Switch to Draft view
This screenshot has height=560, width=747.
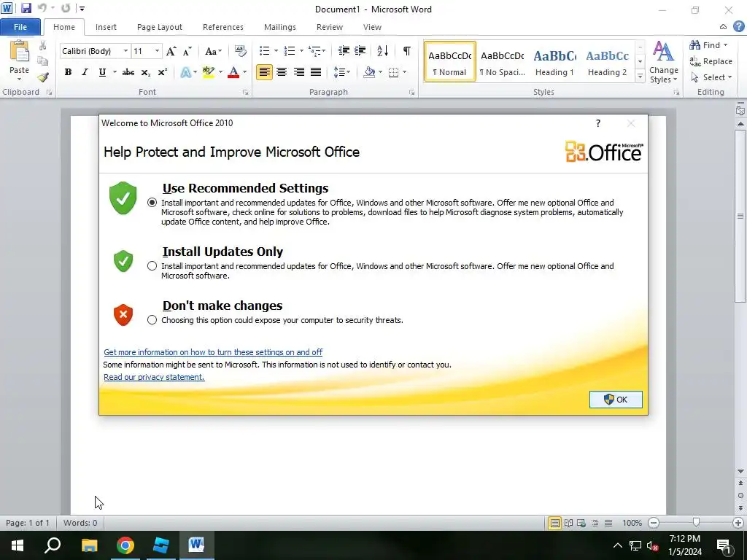coord(608,523)
